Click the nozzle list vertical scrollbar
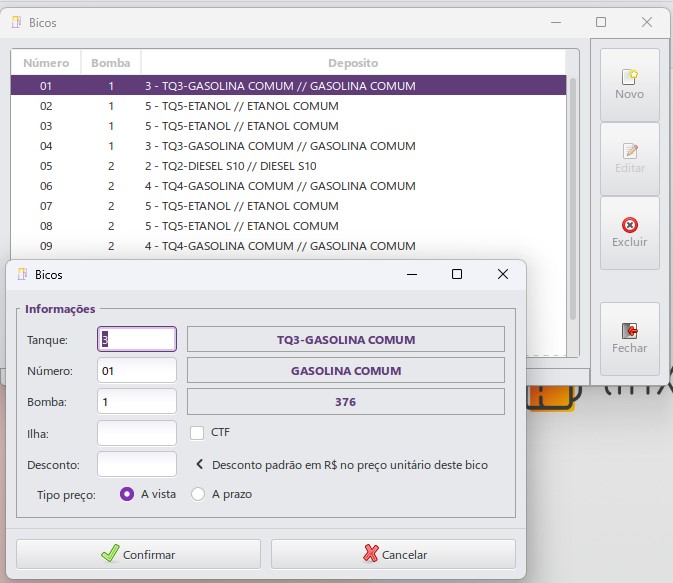 pyautogui.click(x=573, y=200)
